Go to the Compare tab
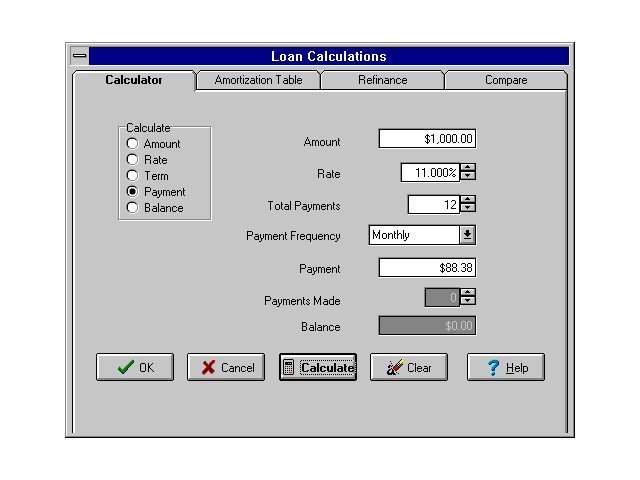The height and width of the screenshot is (480, 640). (506, 80)
